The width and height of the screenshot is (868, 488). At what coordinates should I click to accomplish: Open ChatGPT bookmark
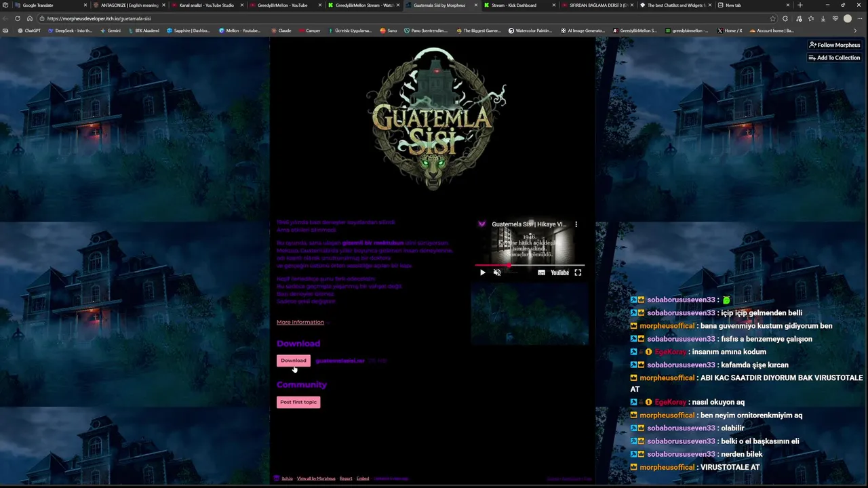click(29, 30)
